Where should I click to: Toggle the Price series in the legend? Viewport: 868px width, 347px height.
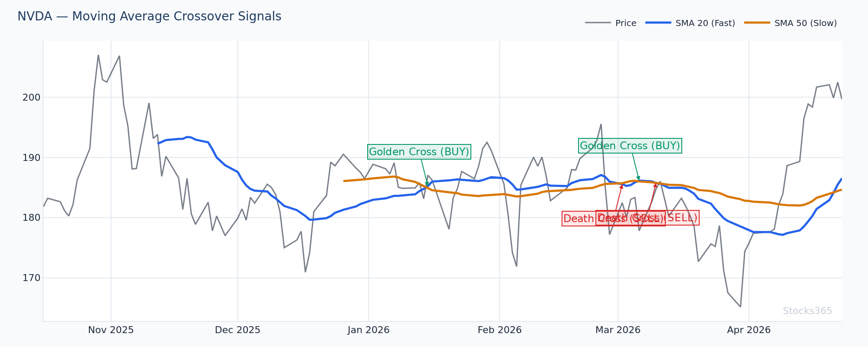(x=625, y=23)
